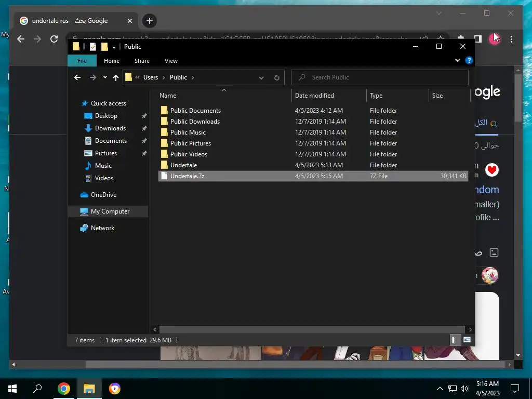Open Music in navigation pane
Screen dimensions: 532x399
click(103, 166)
